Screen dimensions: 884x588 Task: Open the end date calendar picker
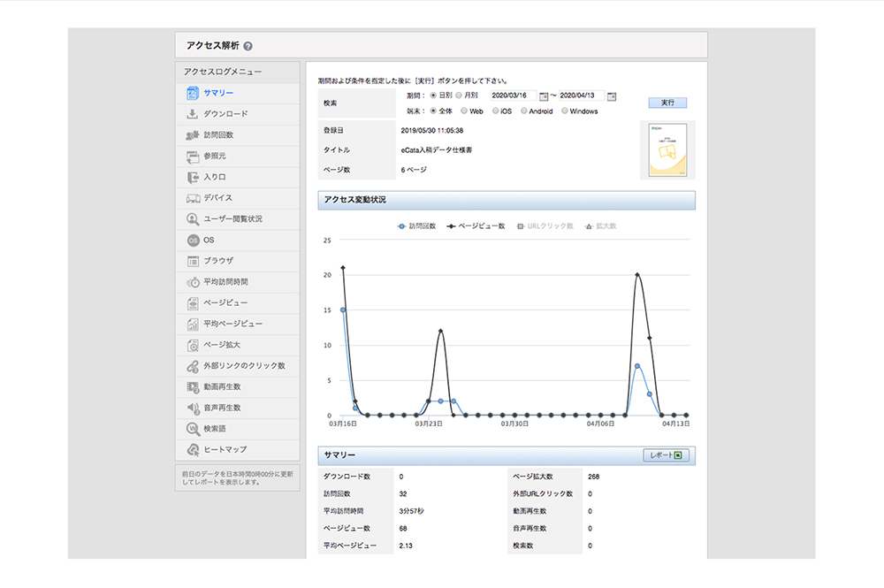coord(612,95)
